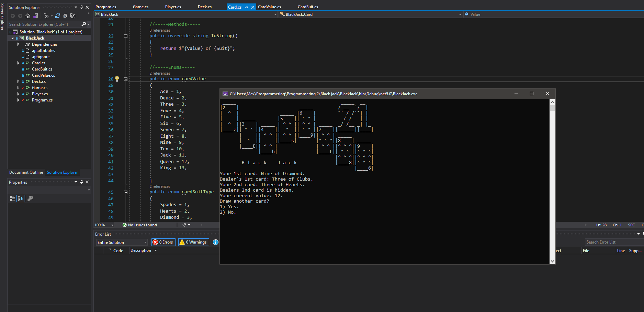This screenshot has width=644, height=312.
Task: Switch to Program.cs tab
Action: tap(106, 7)
